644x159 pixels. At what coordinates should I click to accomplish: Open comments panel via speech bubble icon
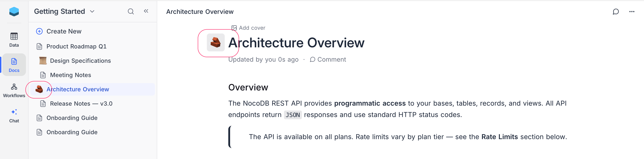tap(616, 12)
